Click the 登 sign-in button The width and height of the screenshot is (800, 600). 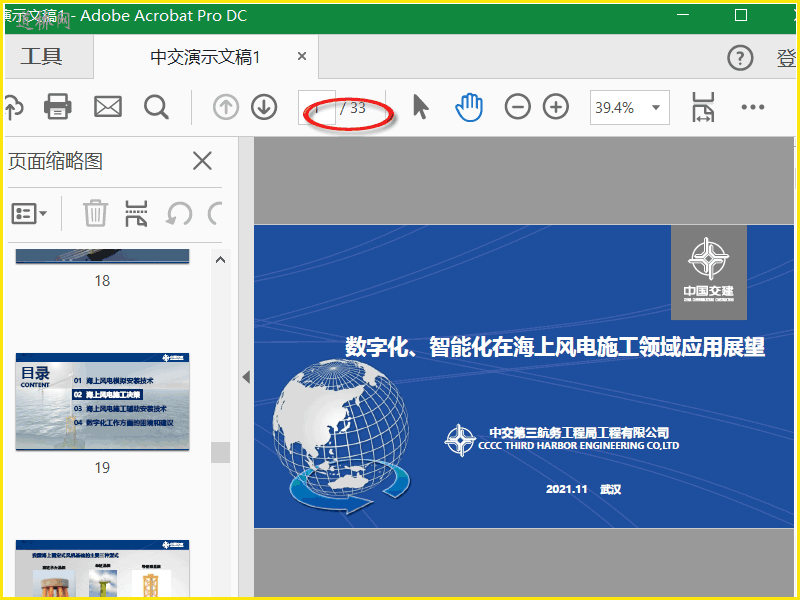786,58
